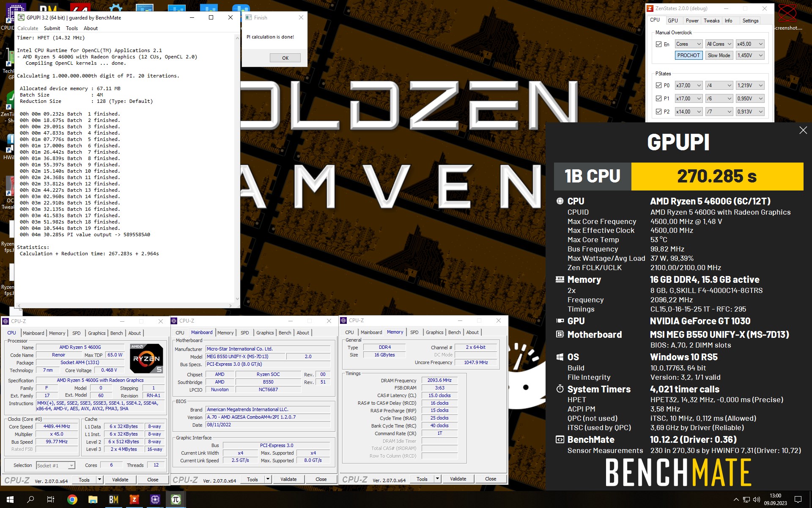Toggle the P2 PState checkbox
The height and width of the screenshot is (508, 812).
tap(658, 112)
